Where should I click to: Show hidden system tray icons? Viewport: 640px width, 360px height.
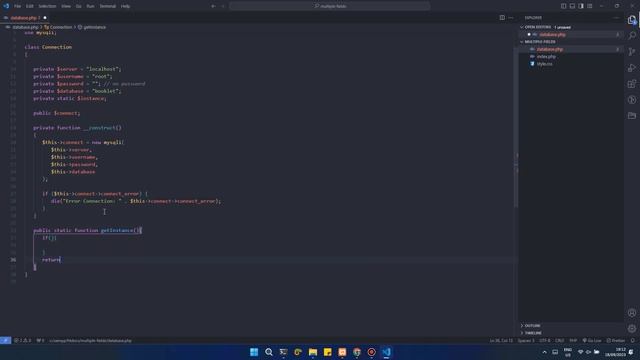(x=544, y=352)
